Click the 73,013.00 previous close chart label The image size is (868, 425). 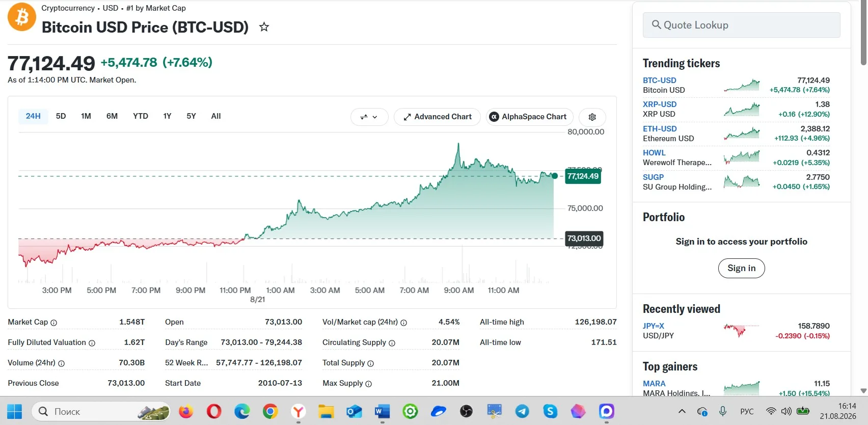(x=584, y=238)
